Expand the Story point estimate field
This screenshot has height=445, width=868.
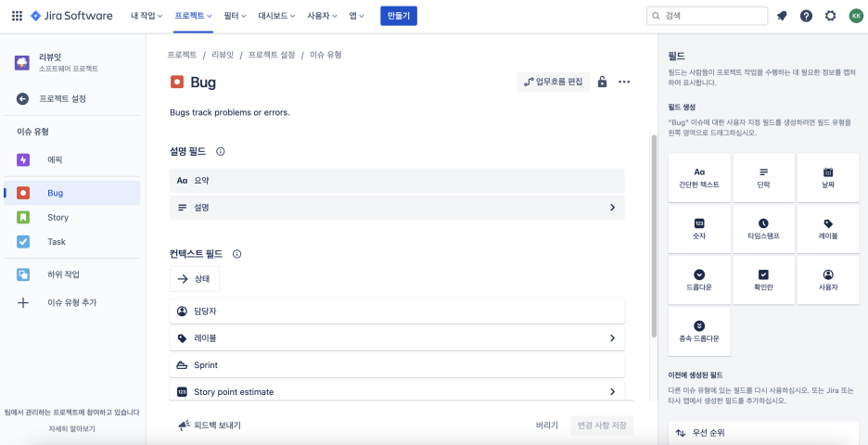612,392
